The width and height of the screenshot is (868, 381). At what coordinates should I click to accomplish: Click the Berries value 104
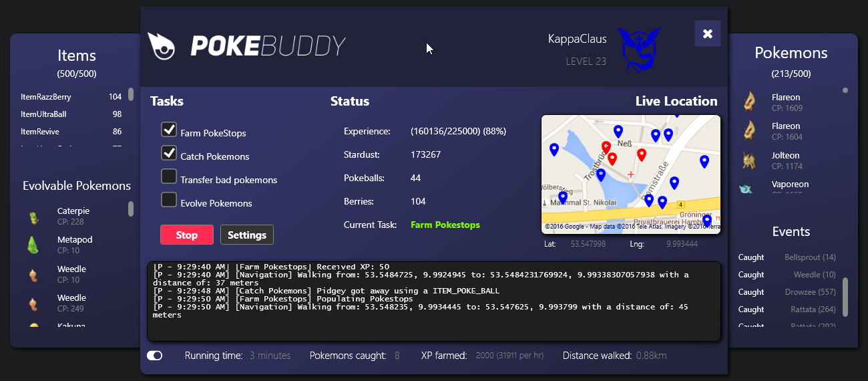418,201
